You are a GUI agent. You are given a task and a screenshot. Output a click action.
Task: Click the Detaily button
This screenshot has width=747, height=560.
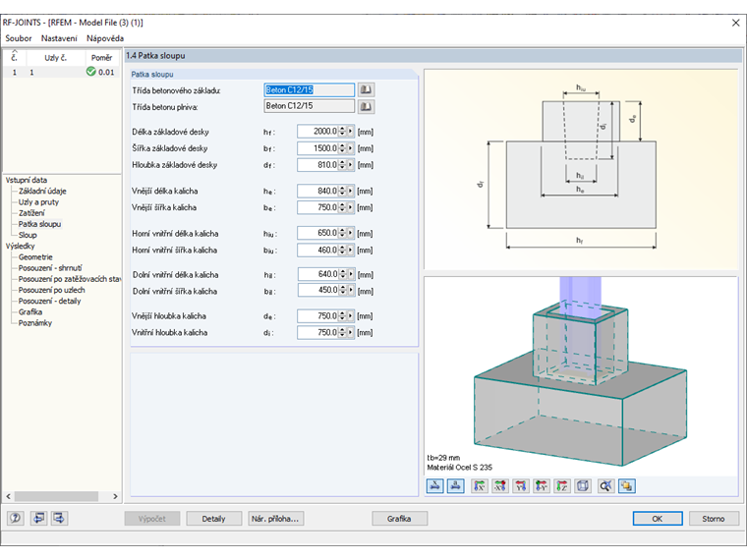coord(213,519)
